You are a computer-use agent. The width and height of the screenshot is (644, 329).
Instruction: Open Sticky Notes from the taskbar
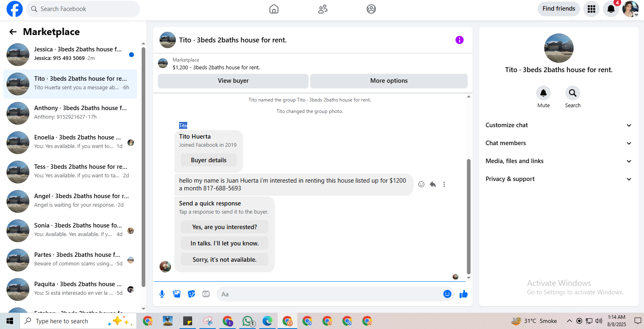pos(188,321)
